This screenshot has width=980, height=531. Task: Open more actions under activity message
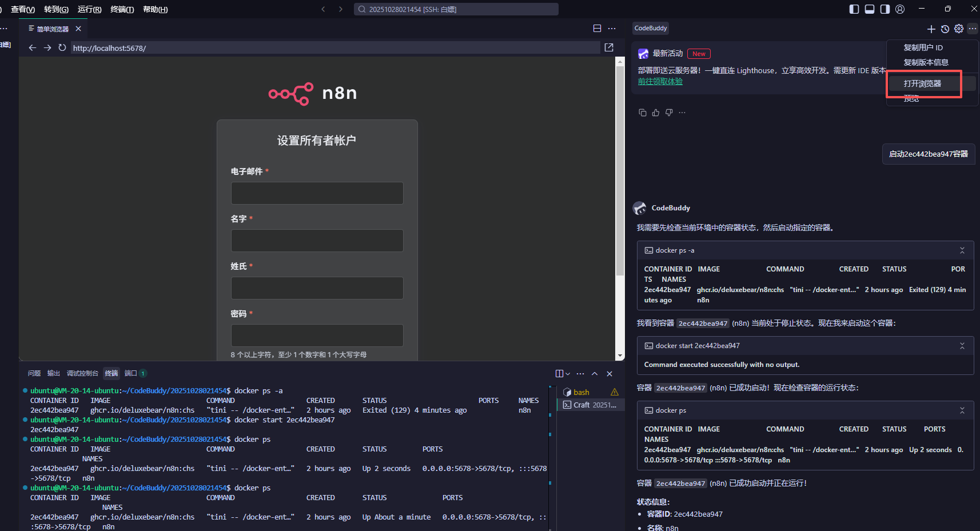pyautogui.click(x=682, y=113)
